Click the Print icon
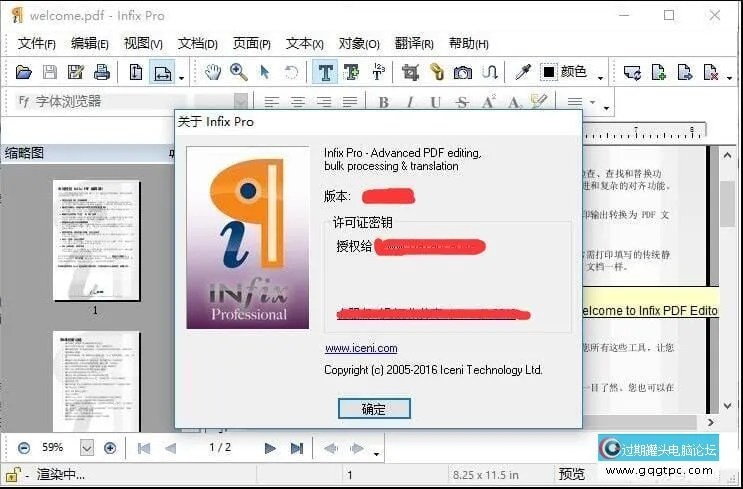This screenshot has width=743, height=489. (101, 72)
